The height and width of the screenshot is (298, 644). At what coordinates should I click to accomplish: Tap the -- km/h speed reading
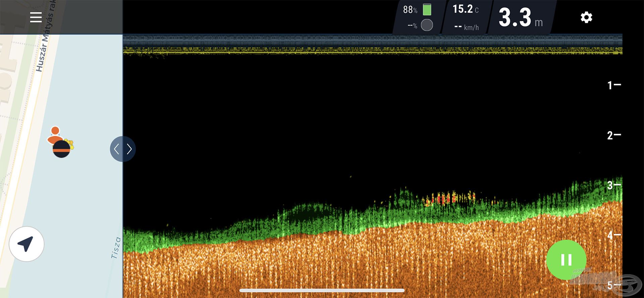point(467,27)
